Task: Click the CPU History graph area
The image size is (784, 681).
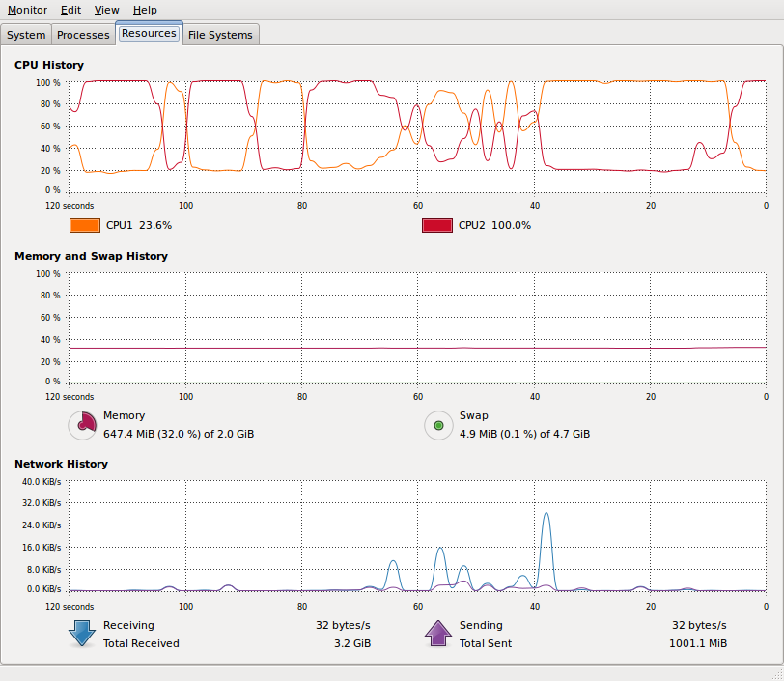Action: point(417,136)
